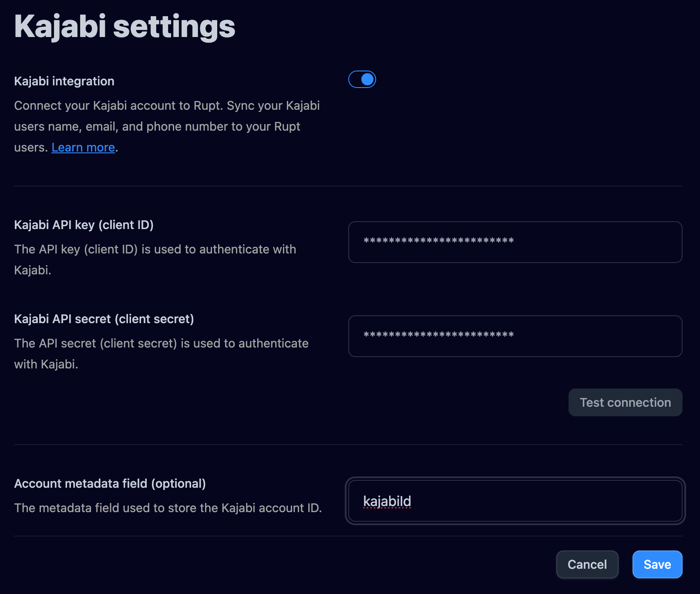Click the Kajabi integration label
The height and width of the screenshot is (594, 700).
click(64, 81)
